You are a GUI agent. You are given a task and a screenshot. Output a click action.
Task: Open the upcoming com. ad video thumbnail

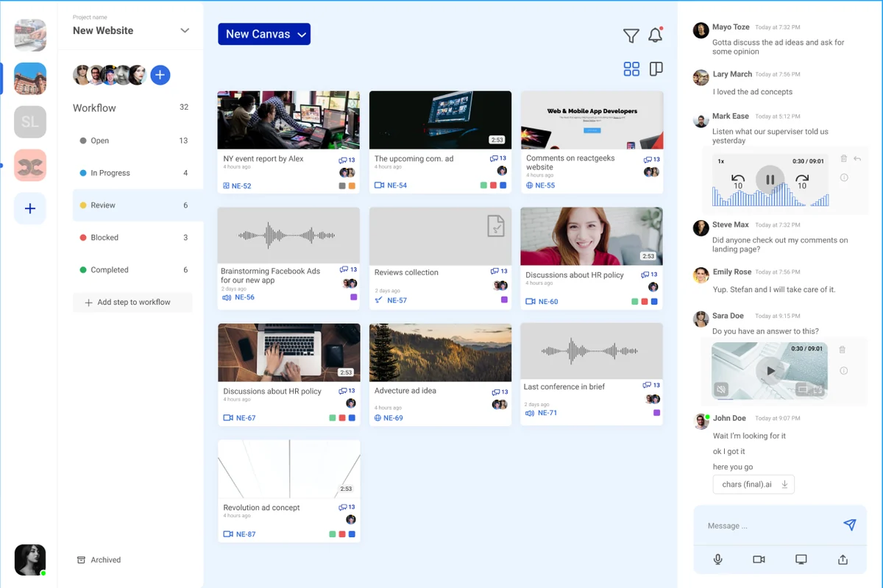pyautogui.click(x=440, y=120)
